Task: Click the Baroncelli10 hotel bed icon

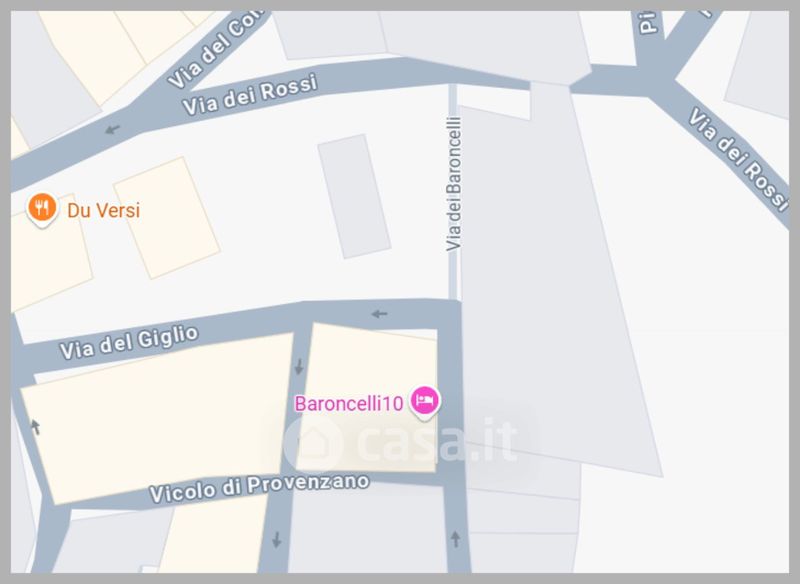Action: (x=424, y=401)
